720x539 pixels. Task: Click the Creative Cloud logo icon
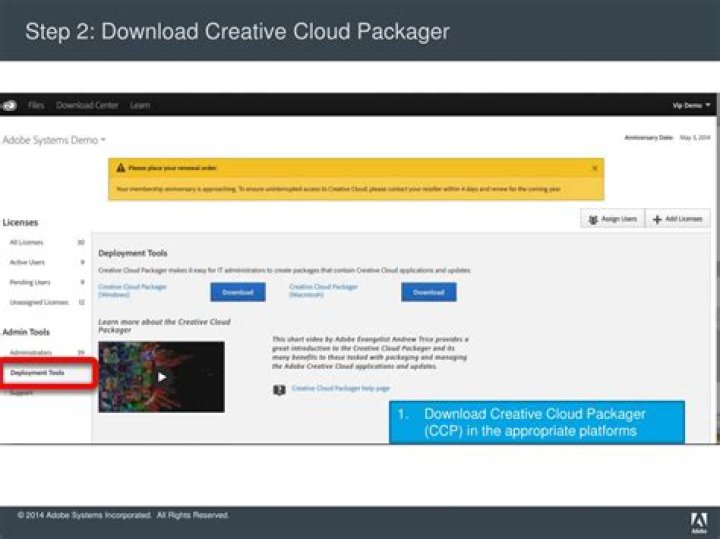pyautogui.click(x=9, y=106)
